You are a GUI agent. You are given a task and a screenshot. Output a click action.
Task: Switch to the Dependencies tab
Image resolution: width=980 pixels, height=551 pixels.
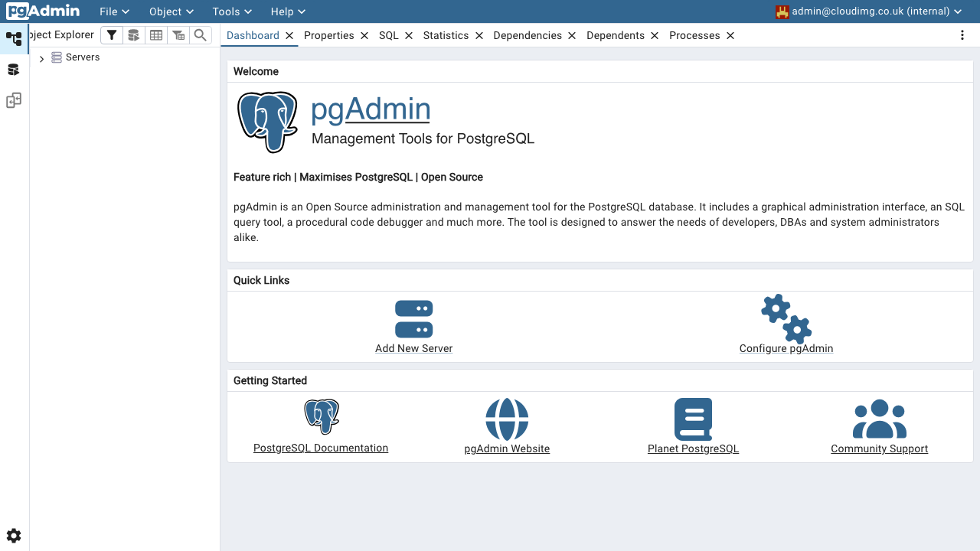(528, 35)
